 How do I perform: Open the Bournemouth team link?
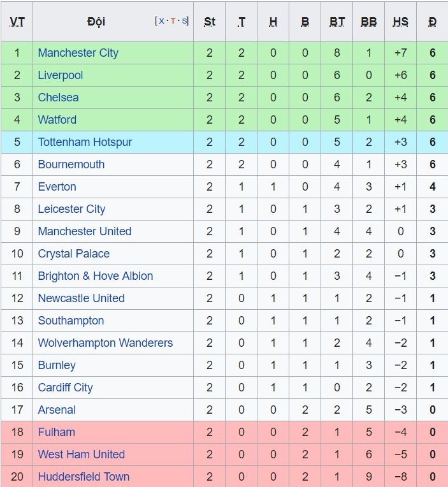71,164
